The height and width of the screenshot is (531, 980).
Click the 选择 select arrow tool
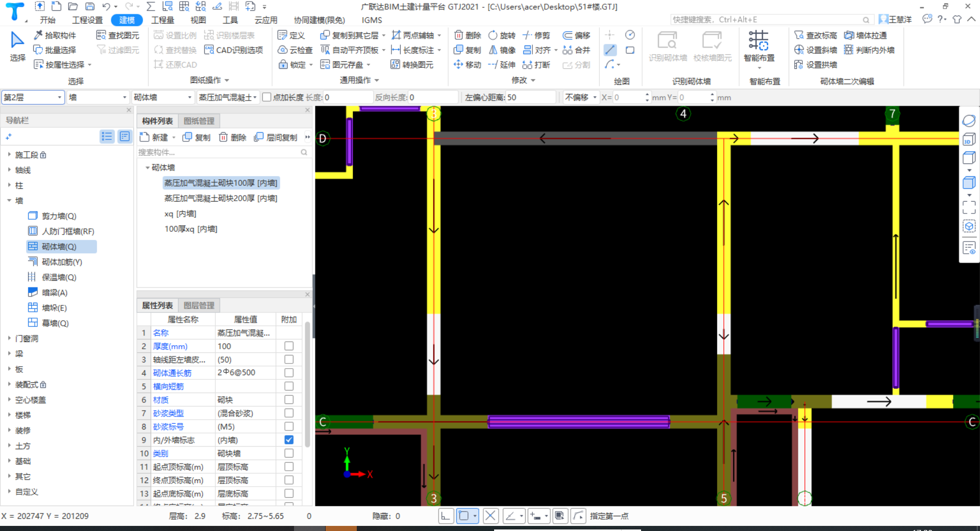pyautogui.click(x=17, y=45)
